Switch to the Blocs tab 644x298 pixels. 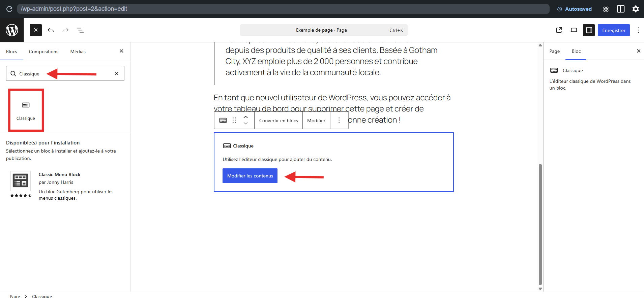(x=11, y=52)
